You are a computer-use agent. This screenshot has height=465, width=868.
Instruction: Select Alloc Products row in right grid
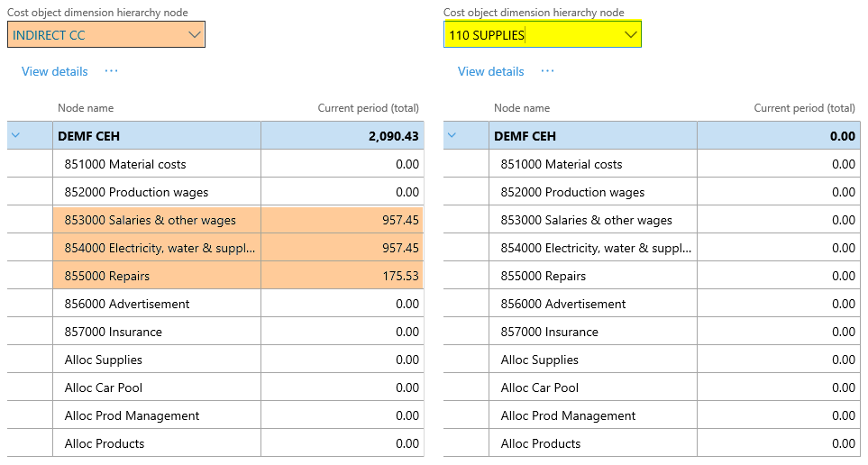click(x=541, y=443)
